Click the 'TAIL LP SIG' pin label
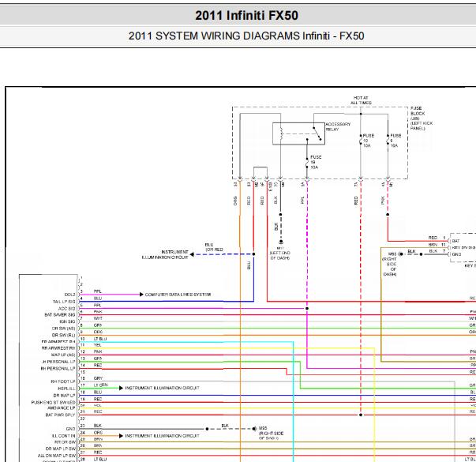 coord(64,302)
